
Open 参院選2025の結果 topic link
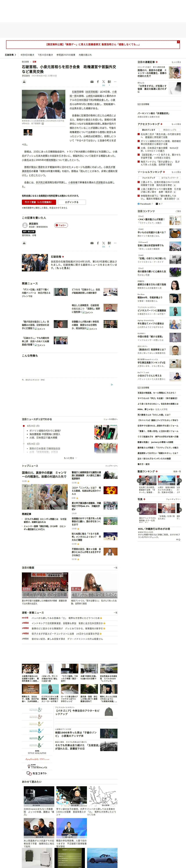(66, 55)
